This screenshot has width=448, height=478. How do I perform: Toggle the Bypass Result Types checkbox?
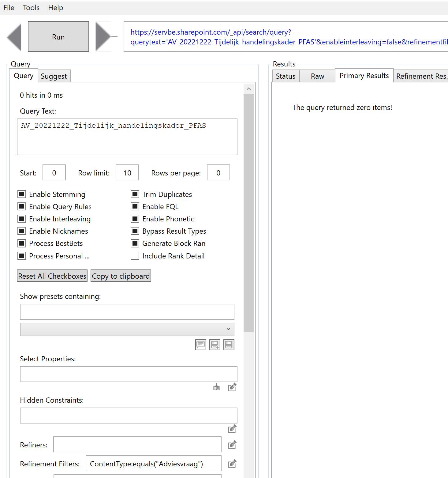pos(135,231)
